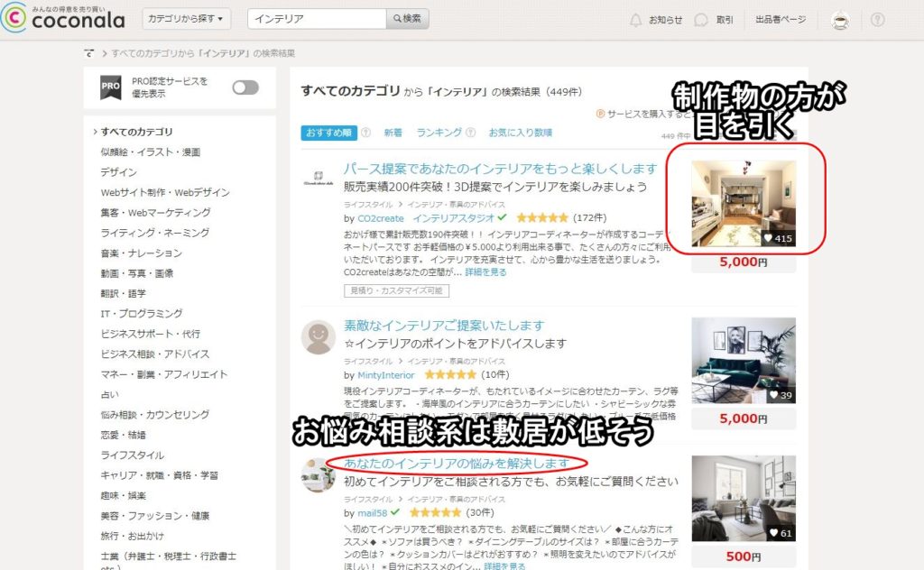This screenshot has height=570, width=924.
Task: Select 翻訳・語学 category
Action: pyautogui.click(x=123, y=293)
